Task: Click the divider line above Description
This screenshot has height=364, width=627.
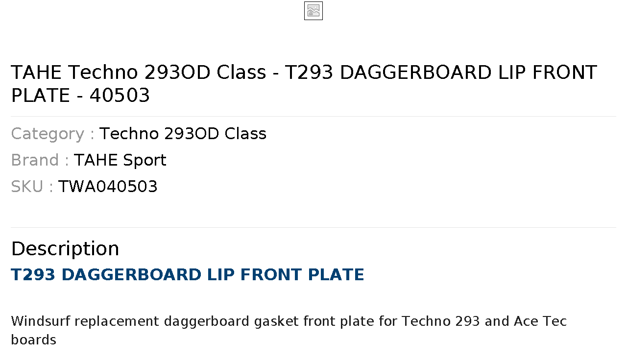Action: click(313, 227)
